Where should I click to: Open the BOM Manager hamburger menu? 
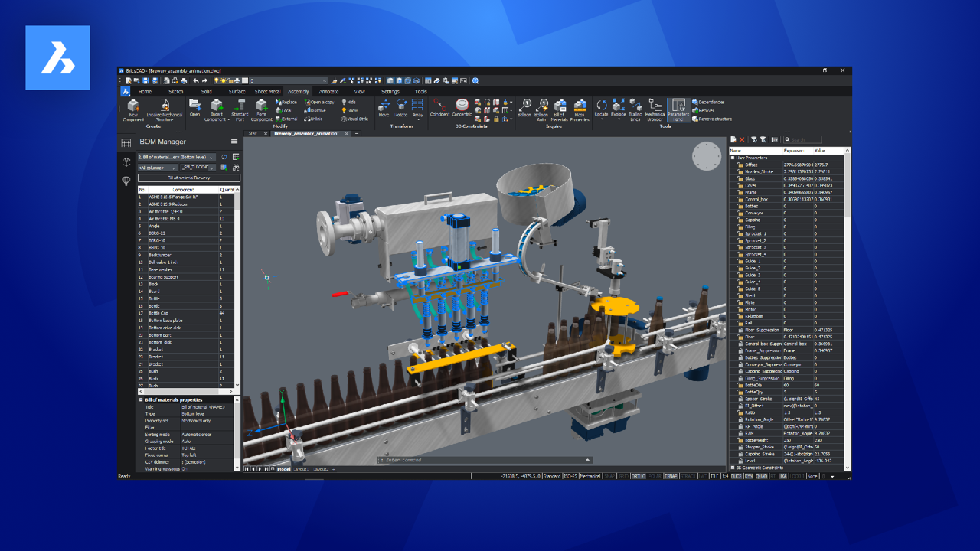pos(234,142)
